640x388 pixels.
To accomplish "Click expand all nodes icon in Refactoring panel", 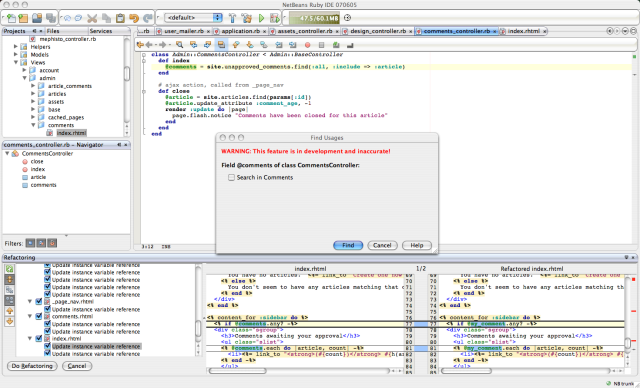I will point(9,279).
